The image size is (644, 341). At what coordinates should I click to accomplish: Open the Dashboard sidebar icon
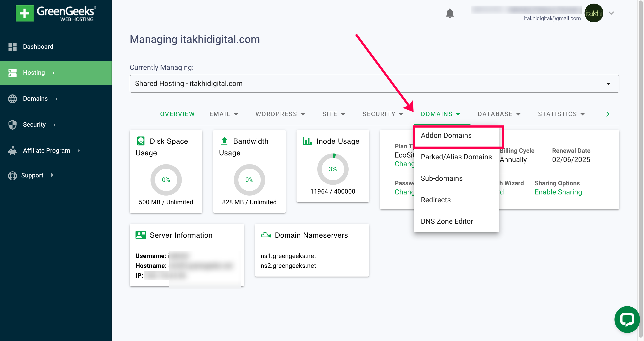coord(13,47)
